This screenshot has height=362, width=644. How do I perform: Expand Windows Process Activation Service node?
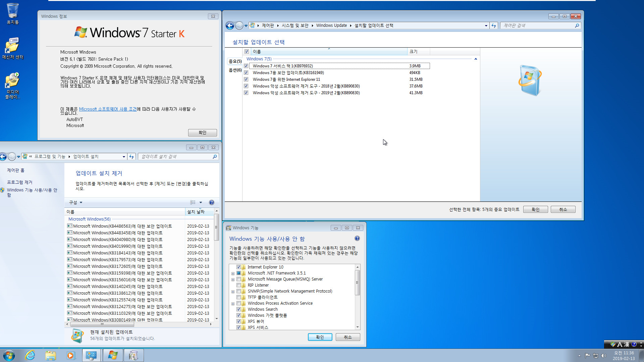(x=233, y=304)
